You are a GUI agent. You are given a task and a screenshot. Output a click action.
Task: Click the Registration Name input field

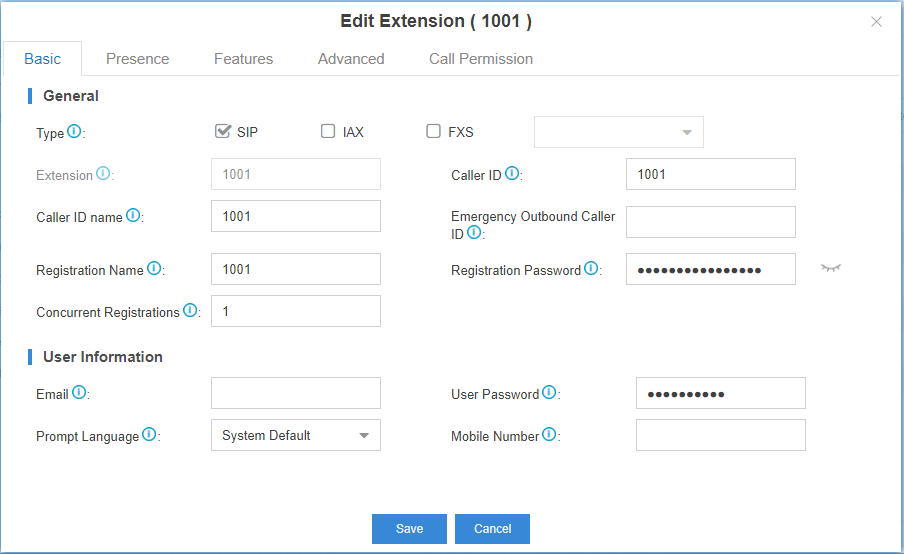click(296, 269)
